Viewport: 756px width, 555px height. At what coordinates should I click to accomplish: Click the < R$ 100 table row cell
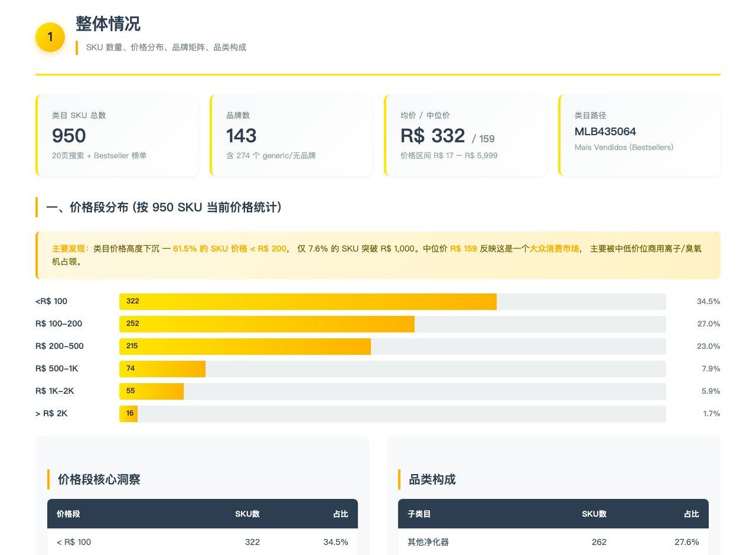[x=74, y=542]
